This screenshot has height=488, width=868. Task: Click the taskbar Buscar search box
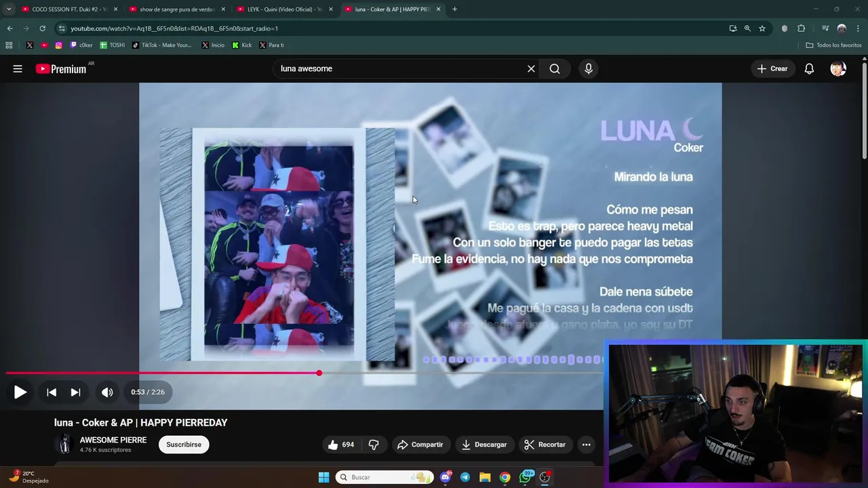[384, 477]
